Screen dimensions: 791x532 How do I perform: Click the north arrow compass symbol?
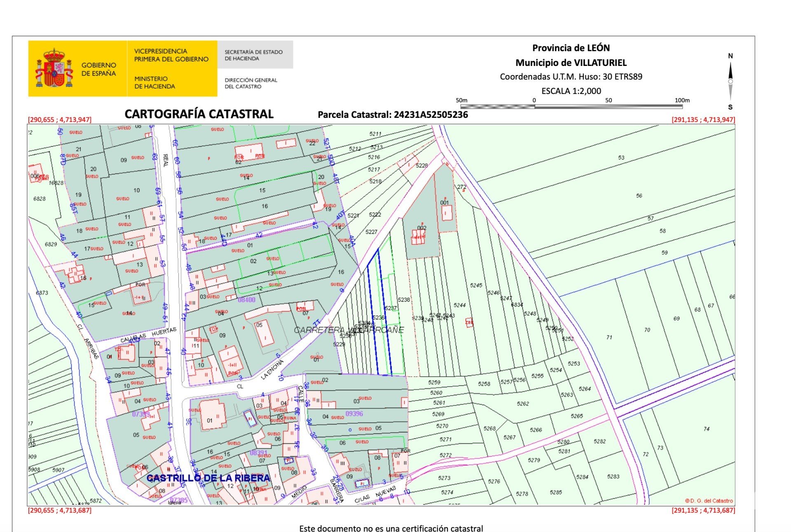[x=730, y=81]
